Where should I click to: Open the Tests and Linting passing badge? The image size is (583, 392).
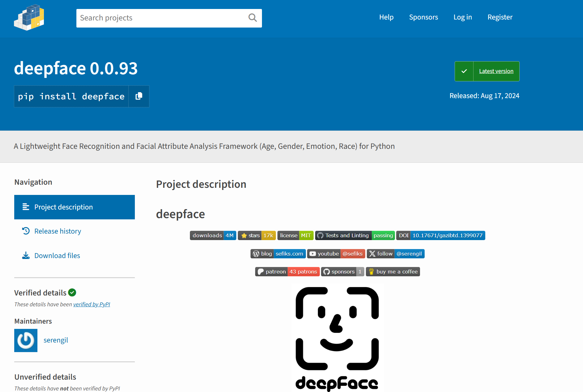(x=355, y=235)
